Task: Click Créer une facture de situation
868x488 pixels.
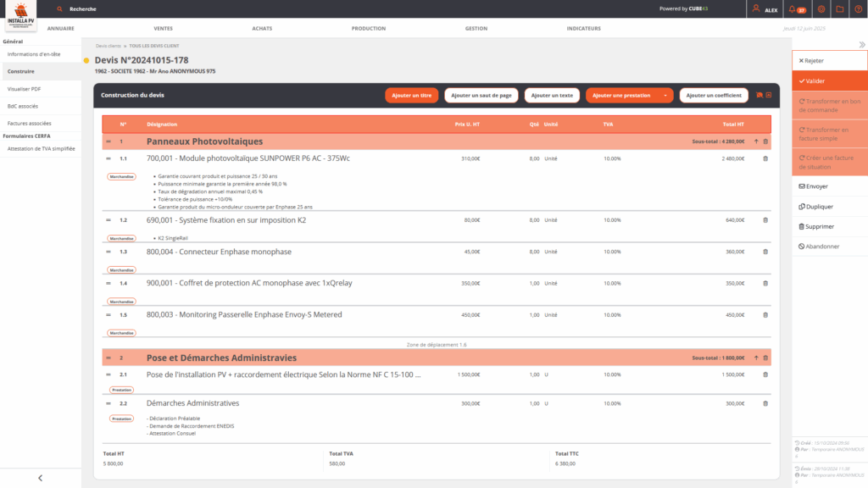Action: (x=829, y=162)
